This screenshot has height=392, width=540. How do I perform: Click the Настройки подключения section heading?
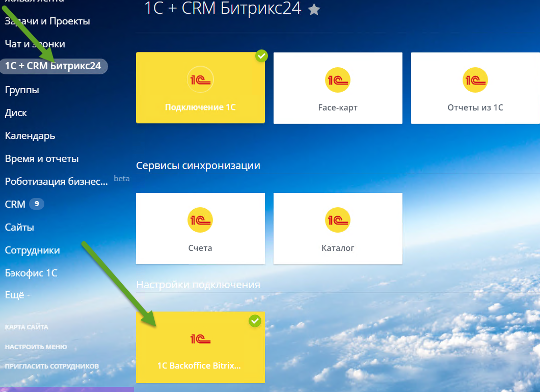[198, 285]
